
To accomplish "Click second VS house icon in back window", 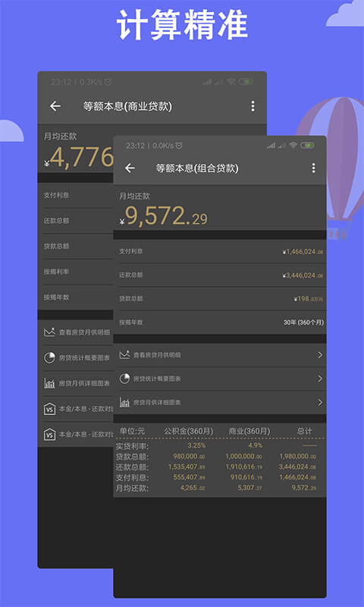I will 49,434.
